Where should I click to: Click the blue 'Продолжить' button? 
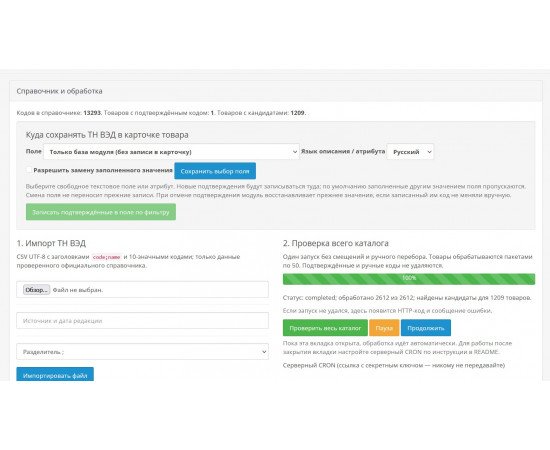[x=426, y=328]
